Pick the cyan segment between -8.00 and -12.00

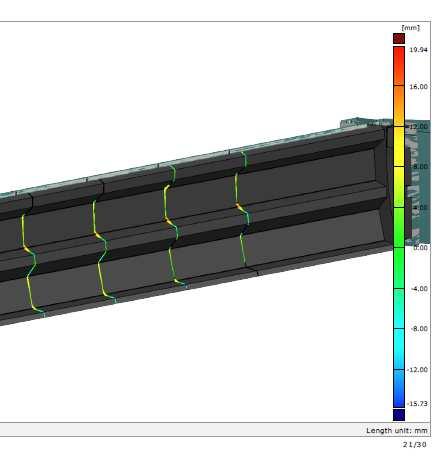[x=399, y=349]
